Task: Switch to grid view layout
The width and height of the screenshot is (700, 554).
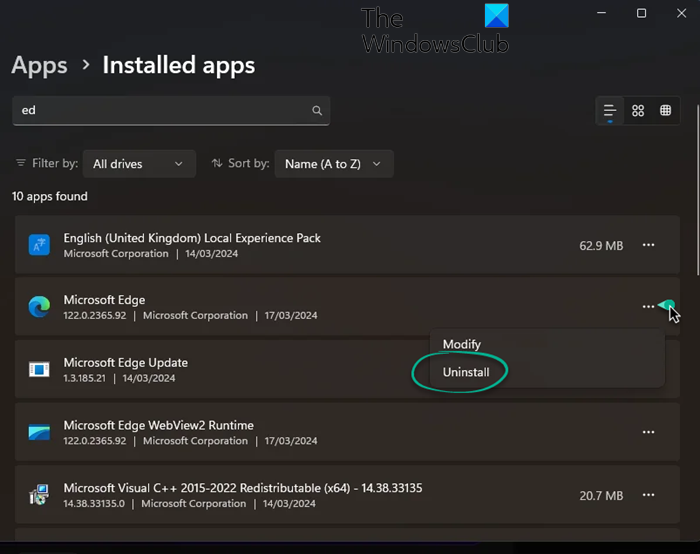Action: 638,110
